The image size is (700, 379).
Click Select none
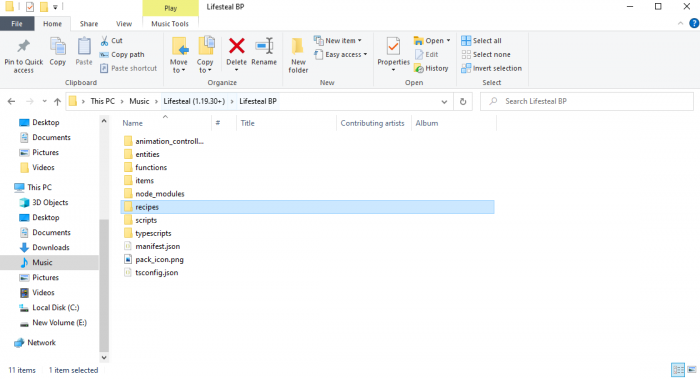pyautogui.click(x=486, y=54)
